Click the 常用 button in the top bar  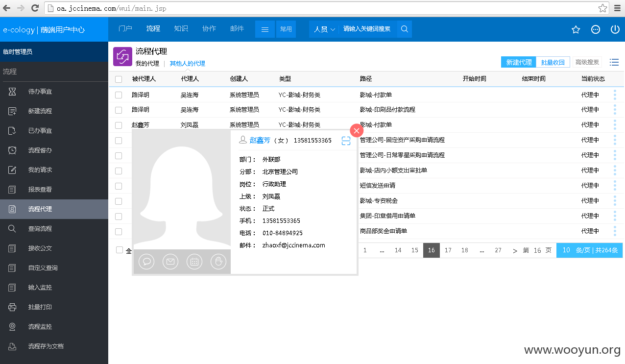[286, 29]
